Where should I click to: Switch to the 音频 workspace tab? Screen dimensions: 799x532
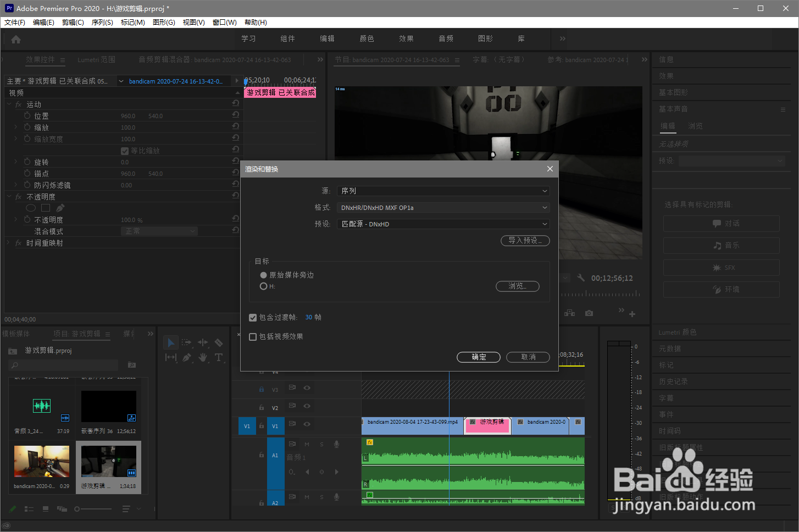coord(446,38)
